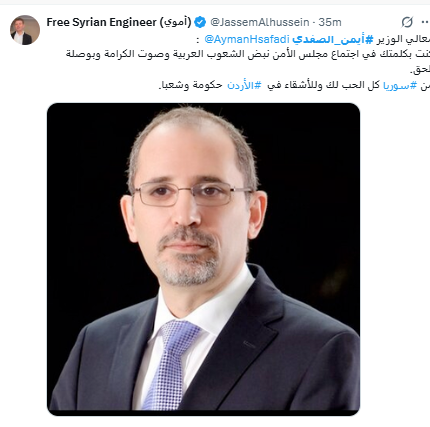Open the "Free Syrian Engineer" display name

pos(101,22)
